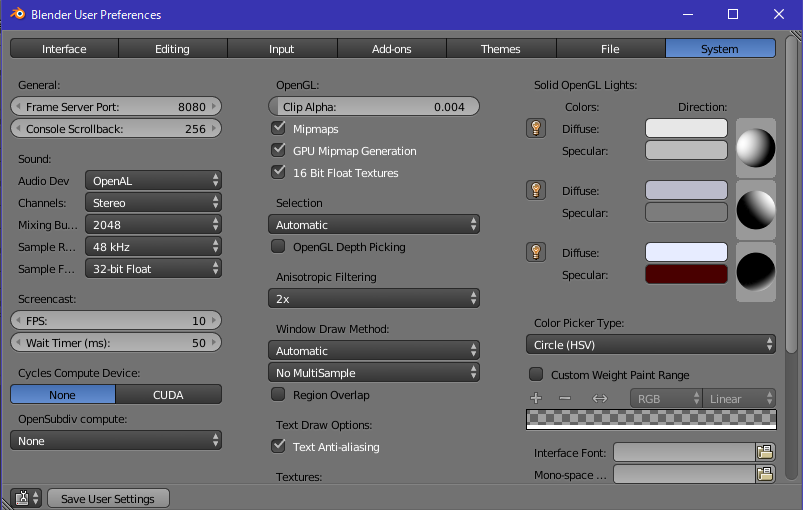This screenshot has height=510, width=803.
Task: Disable the Mipmaps checkbox
Action: [x=279, y=129]
